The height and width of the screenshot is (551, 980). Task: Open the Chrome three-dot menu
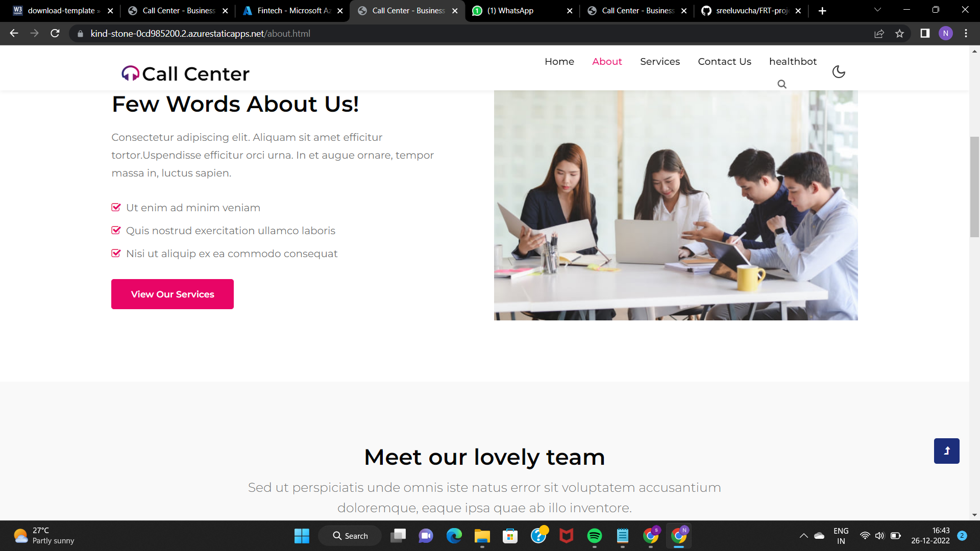(966, 34)
